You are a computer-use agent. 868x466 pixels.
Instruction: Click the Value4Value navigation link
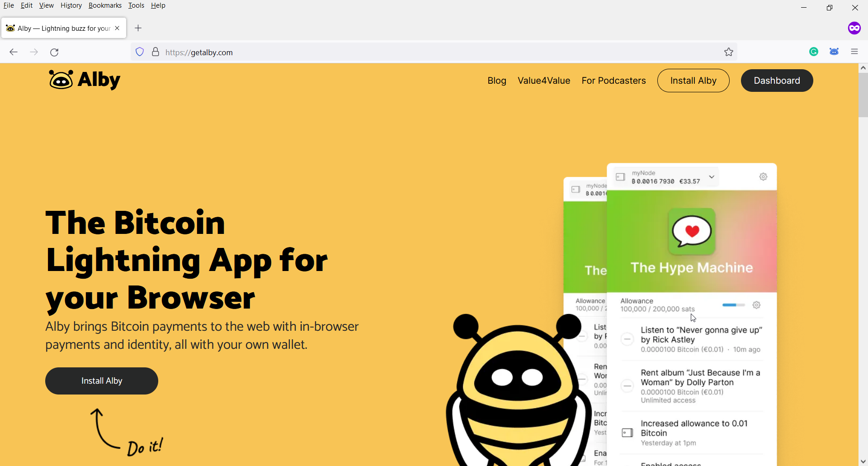pos(543,81)
